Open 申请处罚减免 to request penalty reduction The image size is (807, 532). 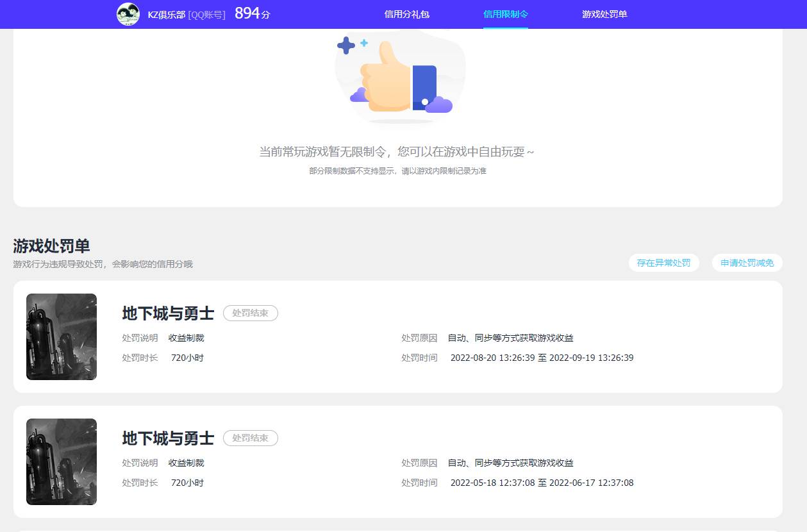tap(747, 263)
